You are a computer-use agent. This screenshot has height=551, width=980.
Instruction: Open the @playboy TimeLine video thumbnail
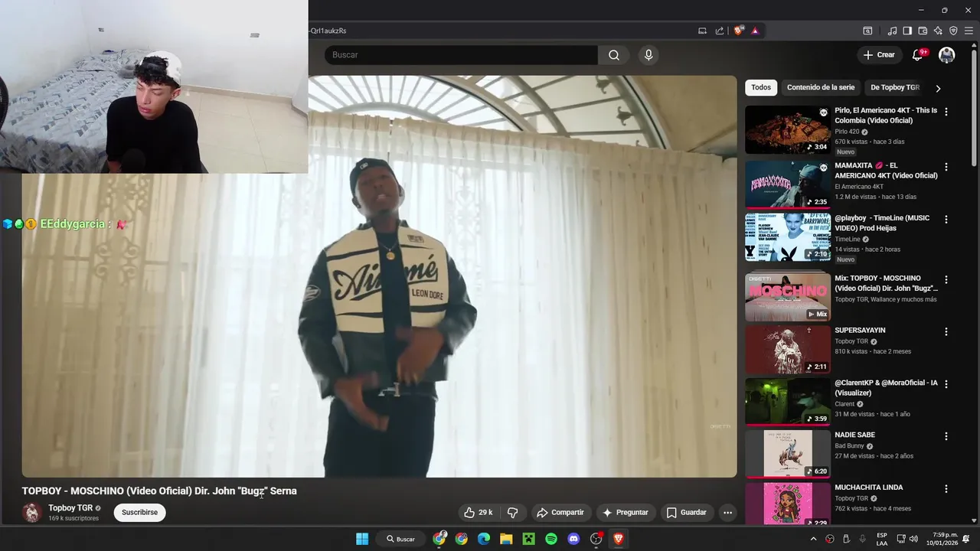(x=788, y=237)
